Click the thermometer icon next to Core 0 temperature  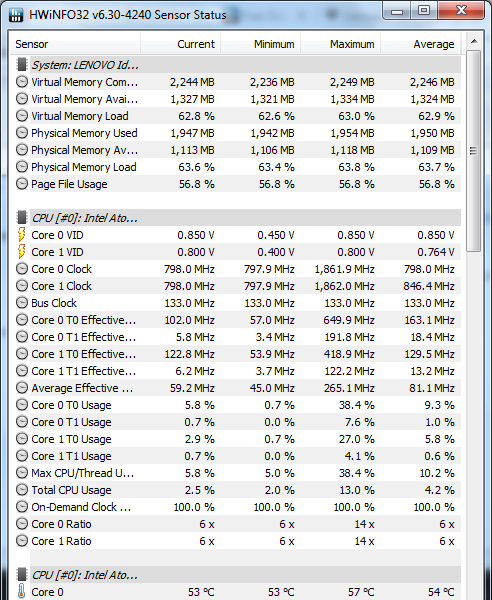[22, 592]
